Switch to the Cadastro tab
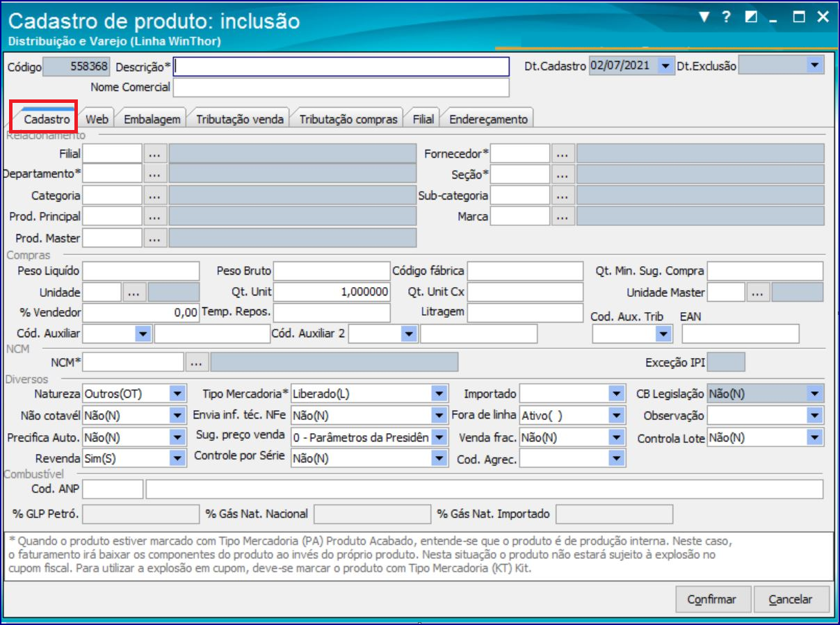This screenshot has height=625, width=840. pyautogui.click(x=47, y=120)
